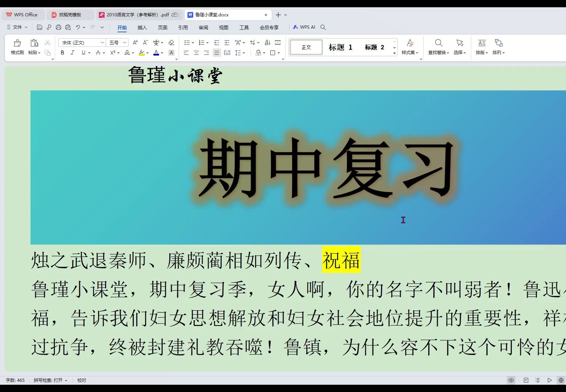Toggle justified alignment
Viewport: 566px width, 392px height.
pos(217,53)
